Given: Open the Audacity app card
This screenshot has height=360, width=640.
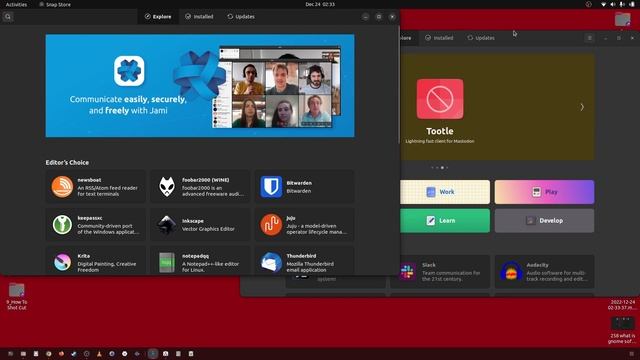Looking at the screenshot, I should tap(544, 272).
